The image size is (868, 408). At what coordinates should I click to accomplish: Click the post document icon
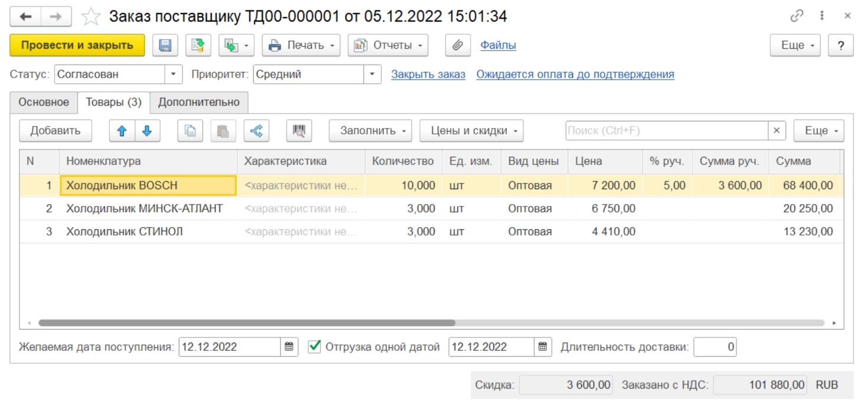click(x=198, y=45)
